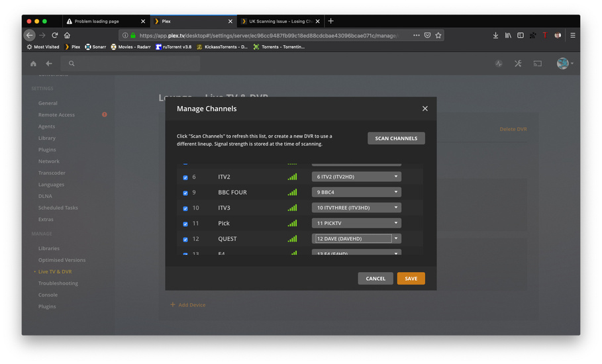The image size is (602, 364).
Task: Bookmark this page with the star
Action: click(438, 35)
